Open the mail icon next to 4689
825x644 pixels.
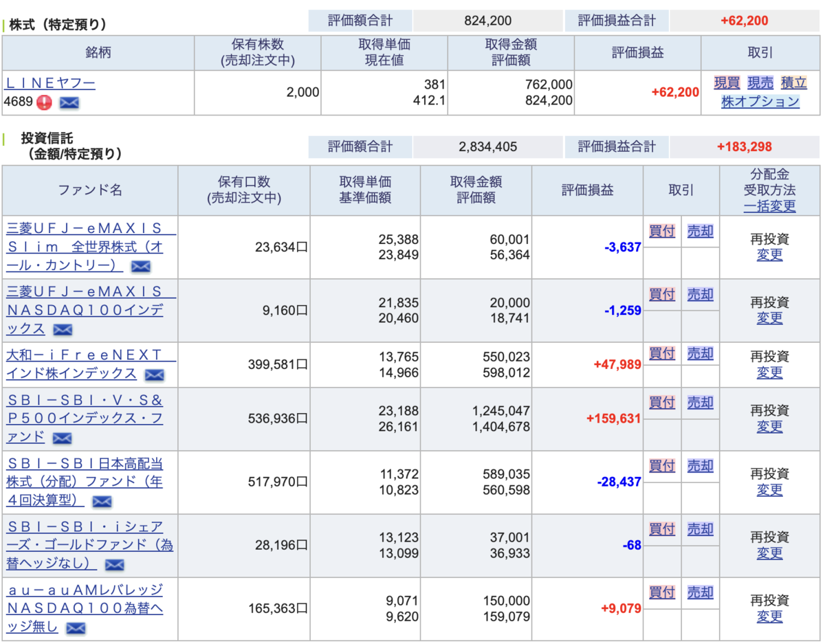coord(69,103)
